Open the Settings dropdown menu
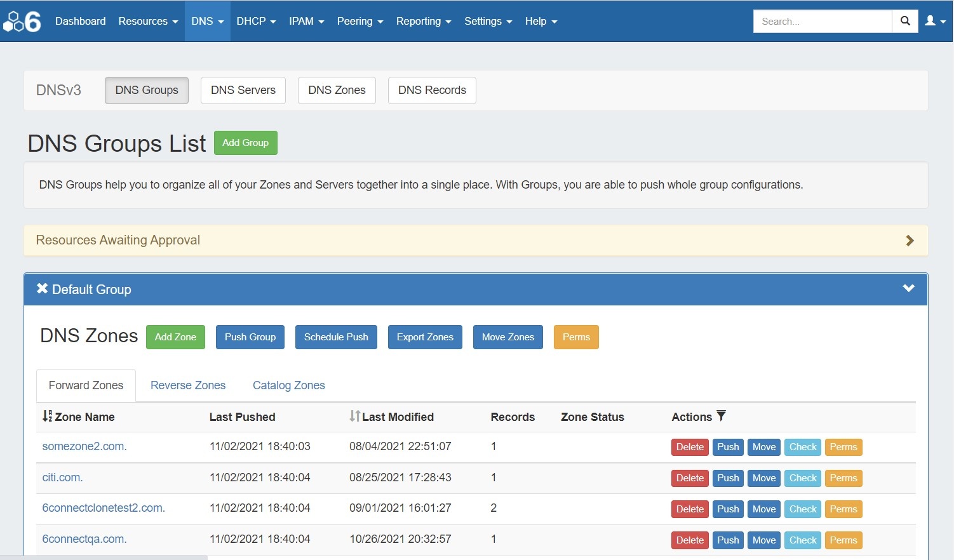 487,21
